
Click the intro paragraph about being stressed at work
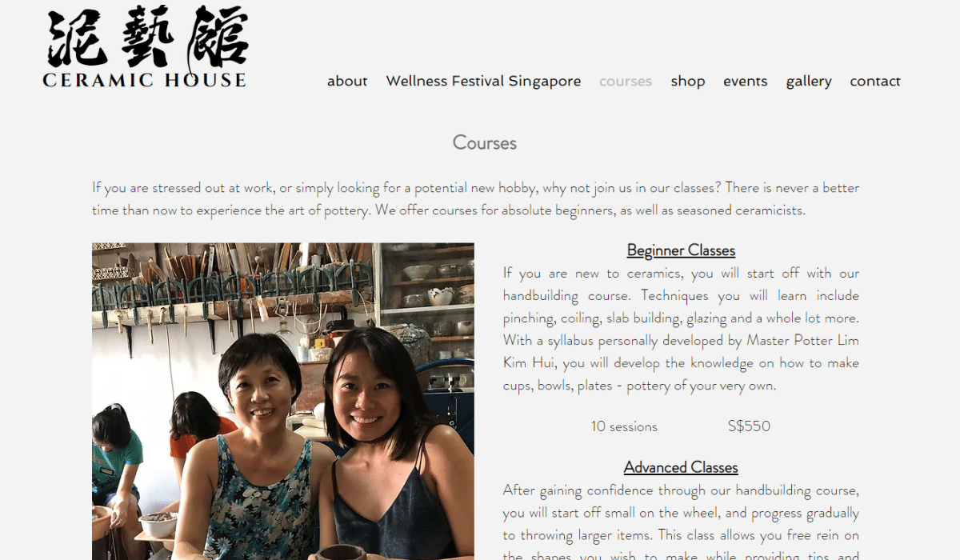476,199
